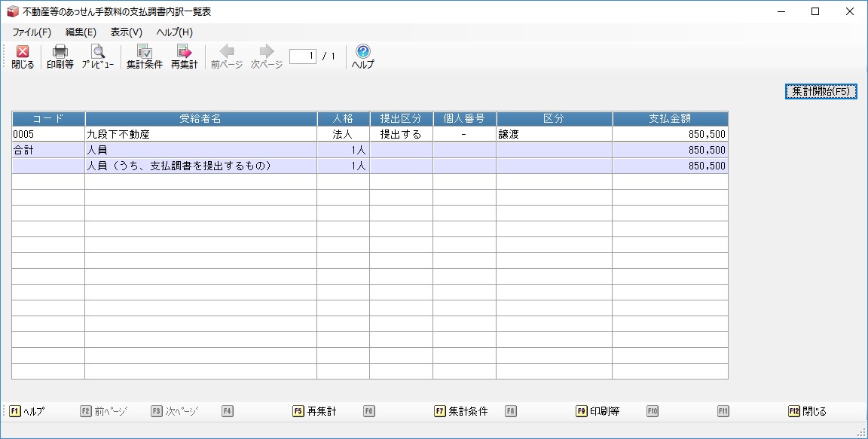868x439 pixels.
Task: Click F12 閉じる in function key bar
Action: point(807,411)
